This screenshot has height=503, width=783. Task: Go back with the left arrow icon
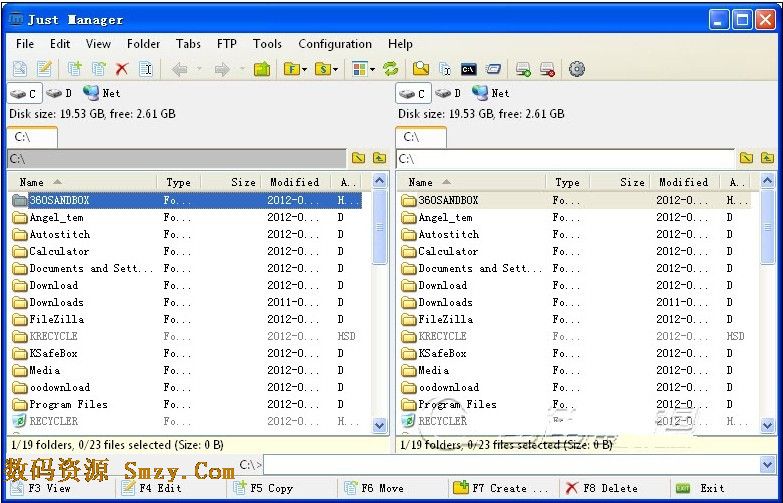(x=179, y=69)
